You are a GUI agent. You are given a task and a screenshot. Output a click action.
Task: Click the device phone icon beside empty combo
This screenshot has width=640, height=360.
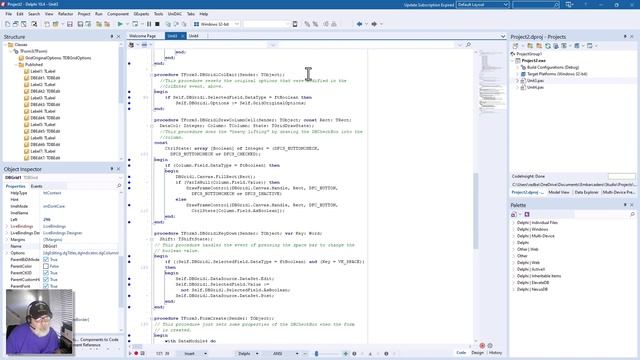click(295, 24)
